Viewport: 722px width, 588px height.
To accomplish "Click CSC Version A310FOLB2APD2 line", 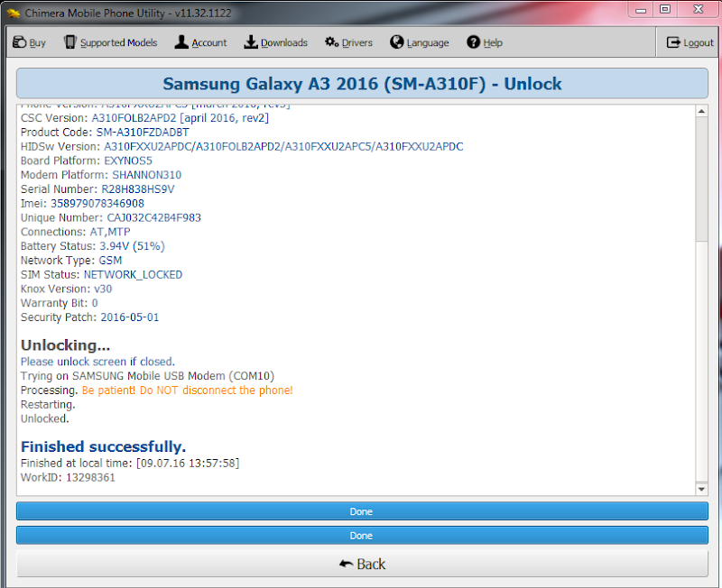I will tap(144, 118).
